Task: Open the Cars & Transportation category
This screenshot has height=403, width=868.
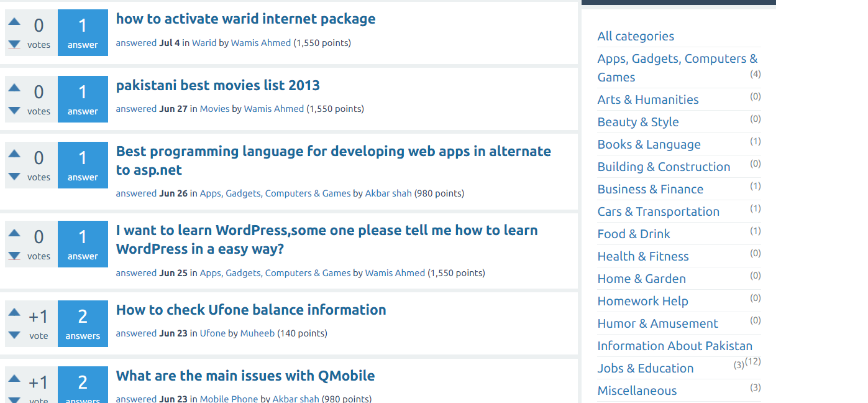Action: pos(658,211)
